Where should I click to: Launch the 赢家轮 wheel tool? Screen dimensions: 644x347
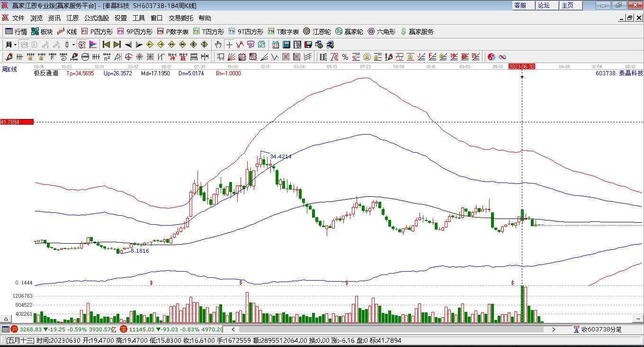click(349, 32)
